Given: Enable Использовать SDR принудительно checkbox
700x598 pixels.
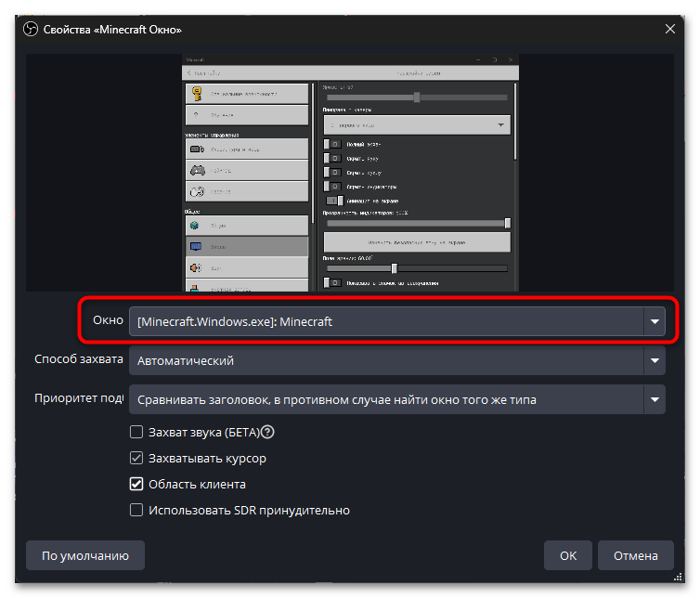Looking at the screenshot, I should click(136, 510).
